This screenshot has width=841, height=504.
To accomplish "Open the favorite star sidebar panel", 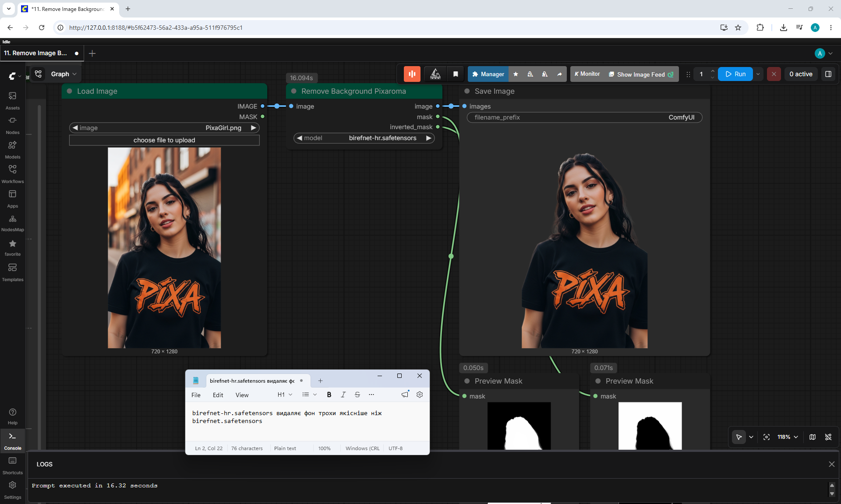I will 13,247.
